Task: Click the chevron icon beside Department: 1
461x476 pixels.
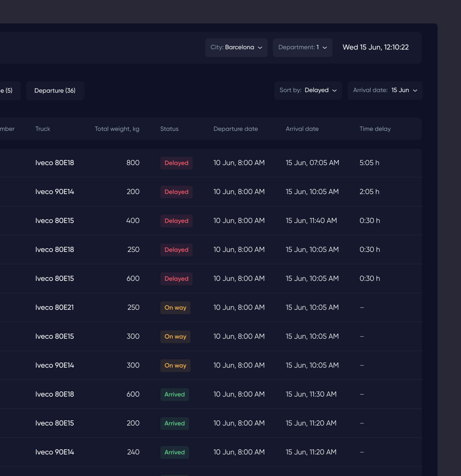Action: [x=324, y=48]
